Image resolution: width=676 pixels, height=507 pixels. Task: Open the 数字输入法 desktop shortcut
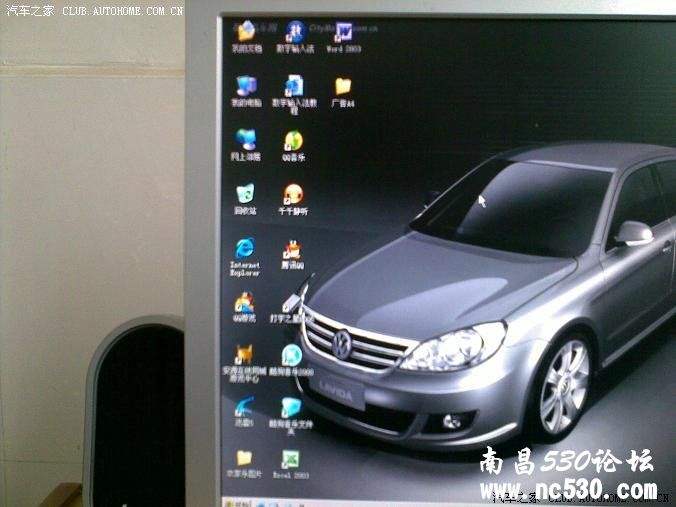click(x=295, y=32)
